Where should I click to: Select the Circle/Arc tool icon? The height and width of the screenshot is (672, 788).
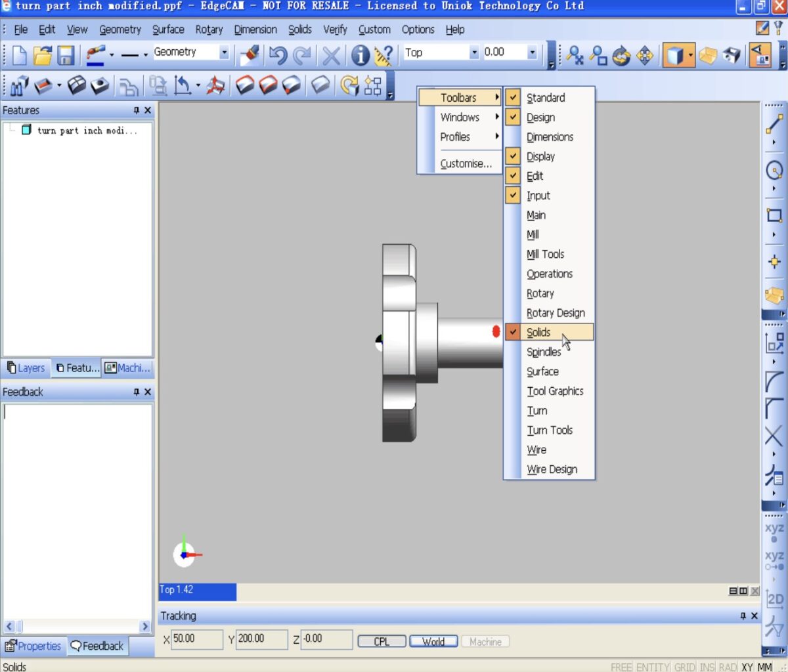tap(774, 170)
